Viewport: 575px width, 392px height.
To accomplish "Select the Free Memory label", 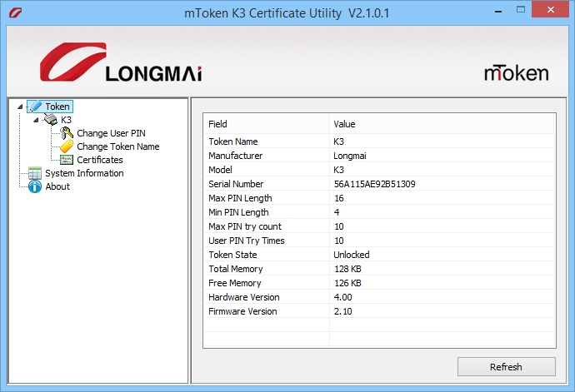I will pyautogui.click(x=235, y=283).
